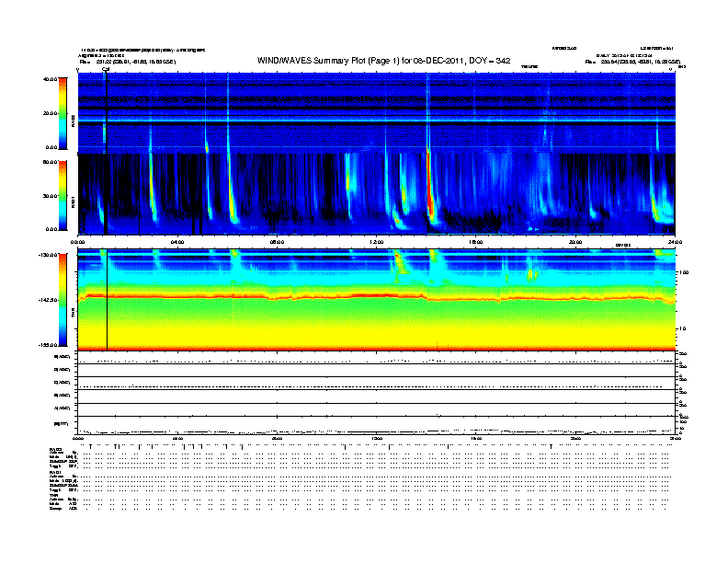
Task: Click 08:00 on the RAD1 panel time axis
Action: point(277,242)
